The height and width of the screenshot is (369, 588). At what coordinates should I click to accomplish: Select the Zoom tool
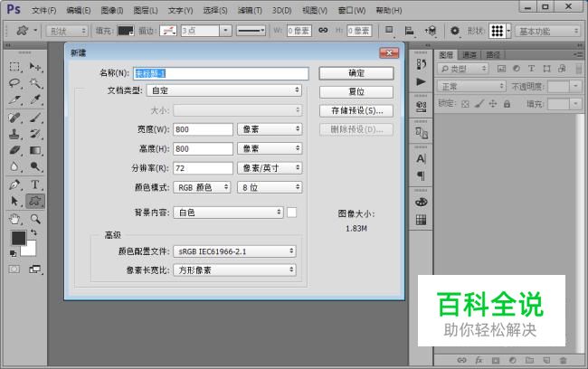pos(35,219)
